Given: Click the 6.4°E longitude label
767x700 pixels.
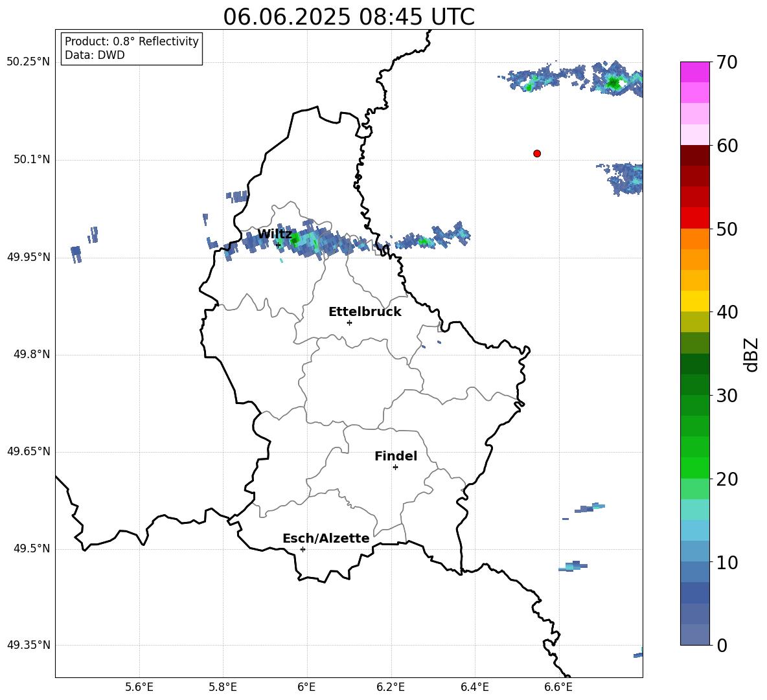Looking at the screenshot, I should pos(474,687).
